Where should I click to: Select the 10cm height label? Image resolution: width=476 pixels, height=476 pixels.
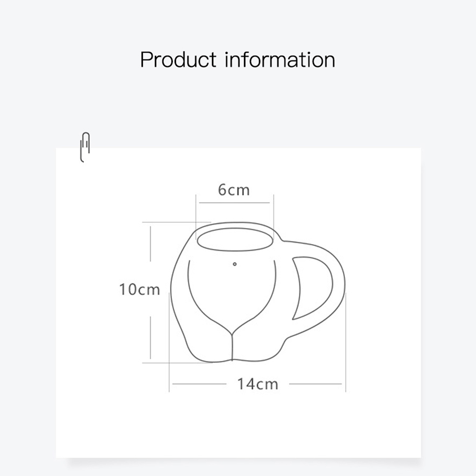tap(140, 289)
